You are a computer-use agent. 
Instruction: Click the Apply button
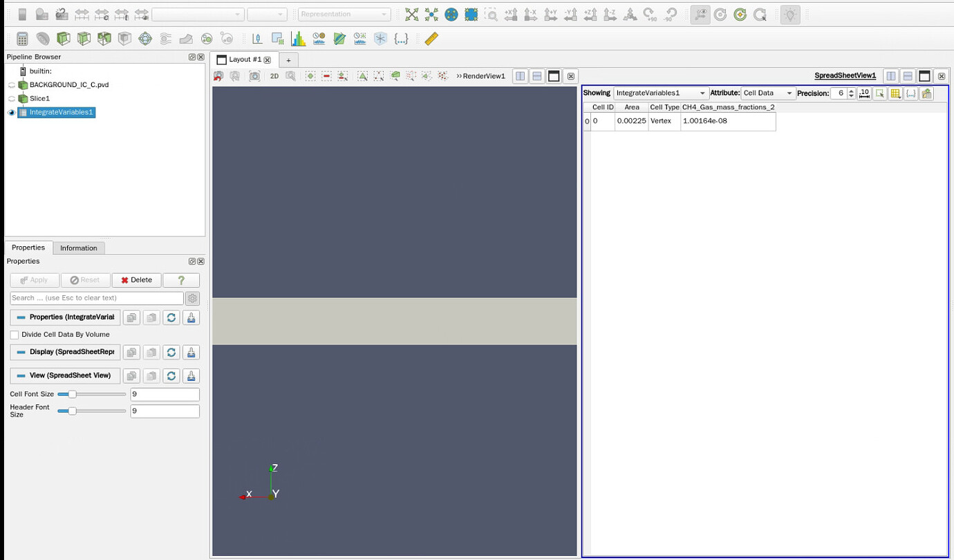[35, 280]
